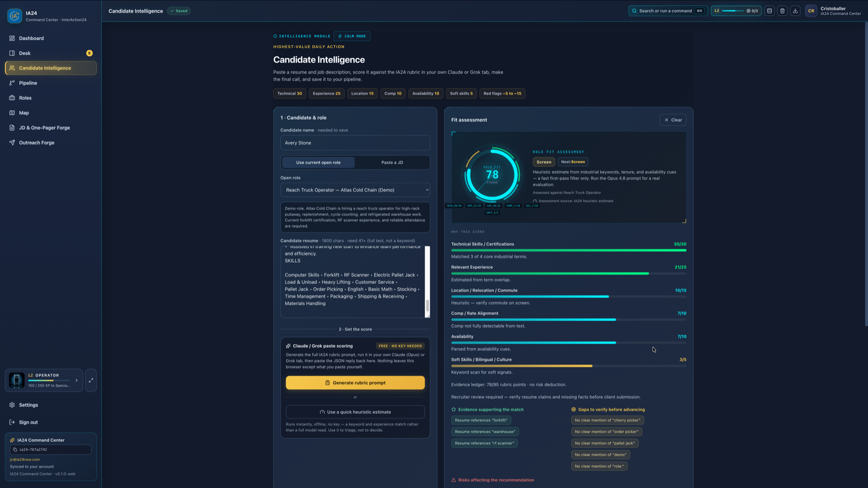Click the Location 15 rubric chip

pos(362,94)
